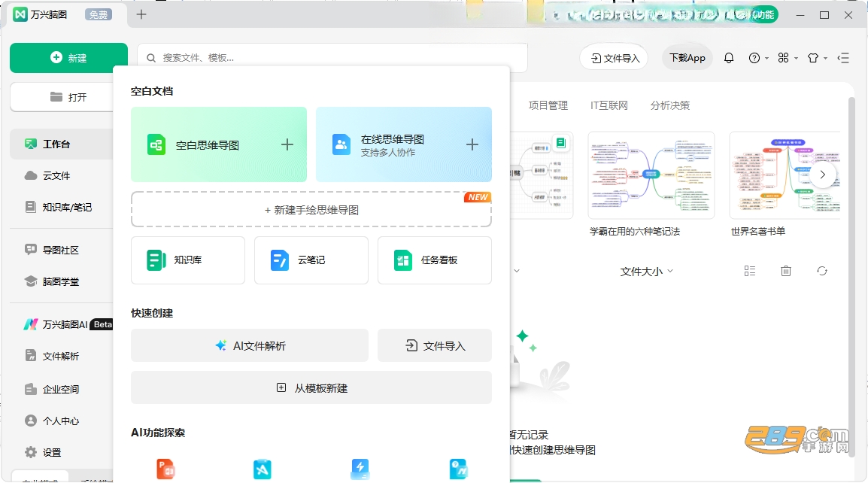Click next arrow on the template carousel
The image size is (868, 483).
pyautogui.click(x=823, y=175)
